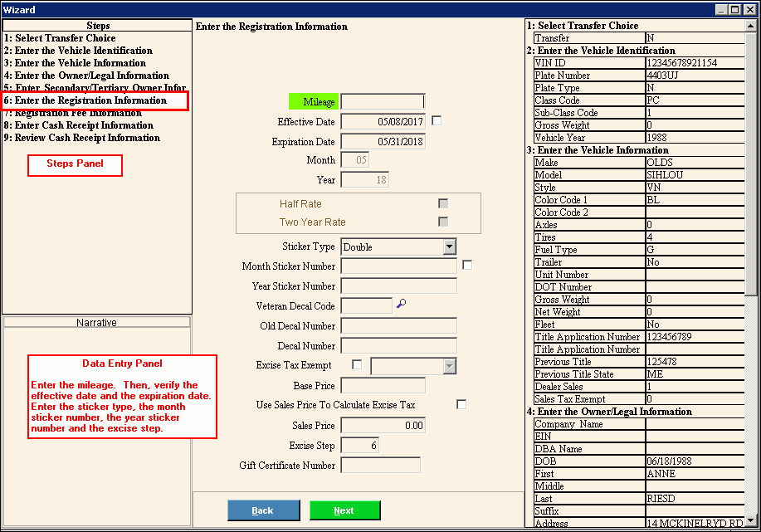This screenshot has height=532, width=761.
Task: Maximize the Wizard window
Action: (735, 9)
